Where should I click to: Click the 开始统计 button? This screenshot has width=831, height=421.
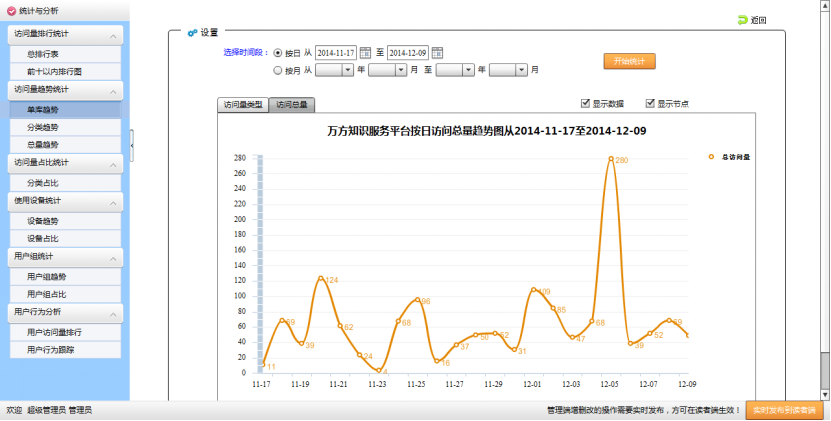pos(629,61)
